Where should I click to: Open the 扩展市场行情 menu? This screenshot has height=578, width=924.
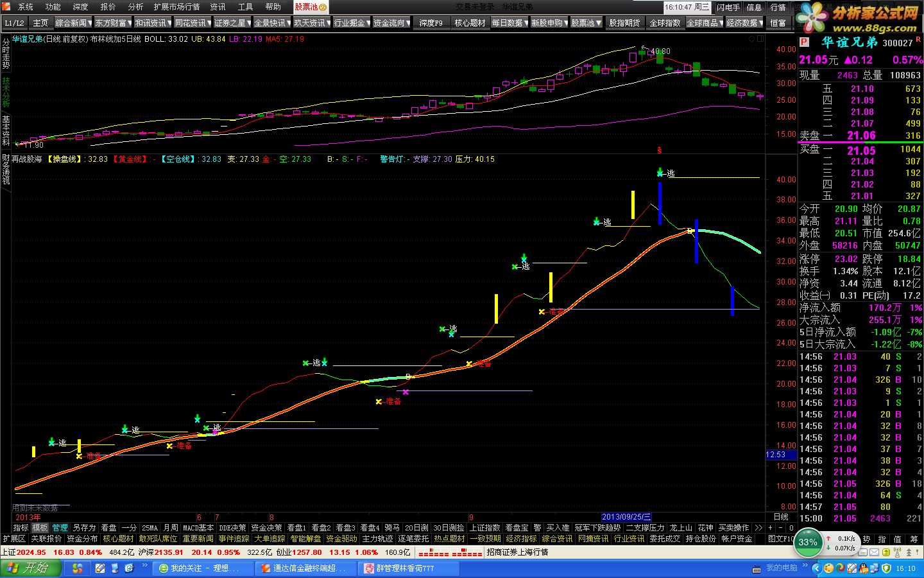tap(176, 7)
